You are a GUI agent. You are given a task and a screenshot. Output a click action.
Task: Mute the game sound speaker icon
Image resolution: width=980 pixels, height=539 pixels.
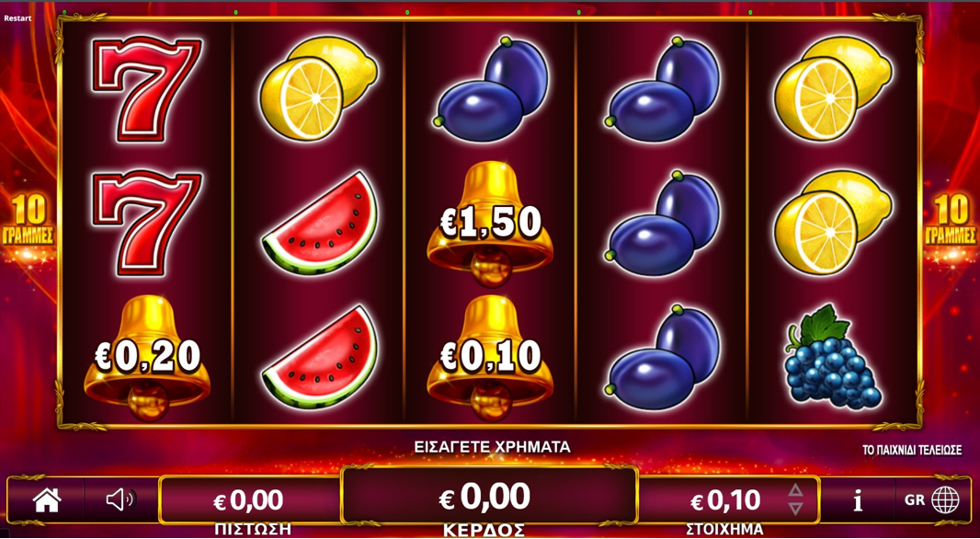tap(121, 500)
